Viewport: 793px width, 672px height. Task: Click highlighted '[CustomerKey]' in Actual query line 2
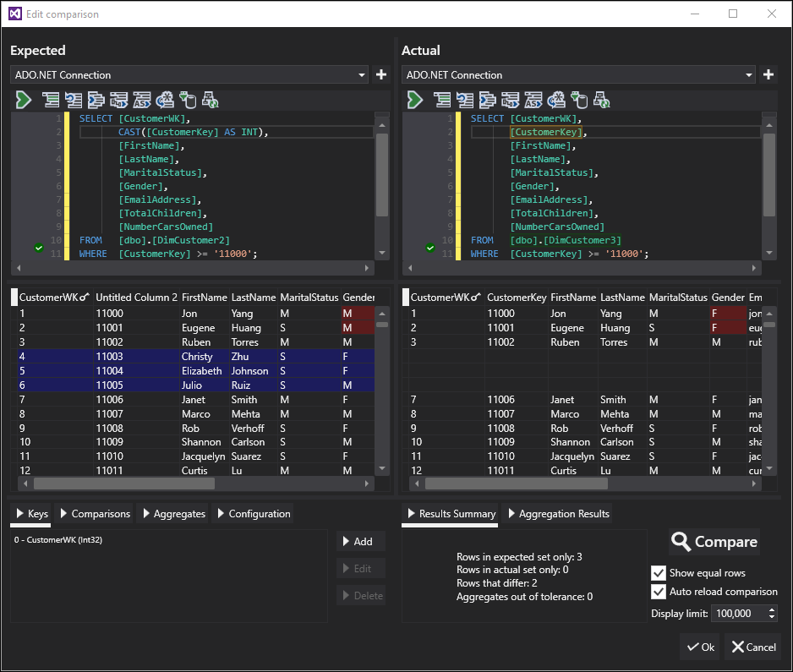(546, 132)
